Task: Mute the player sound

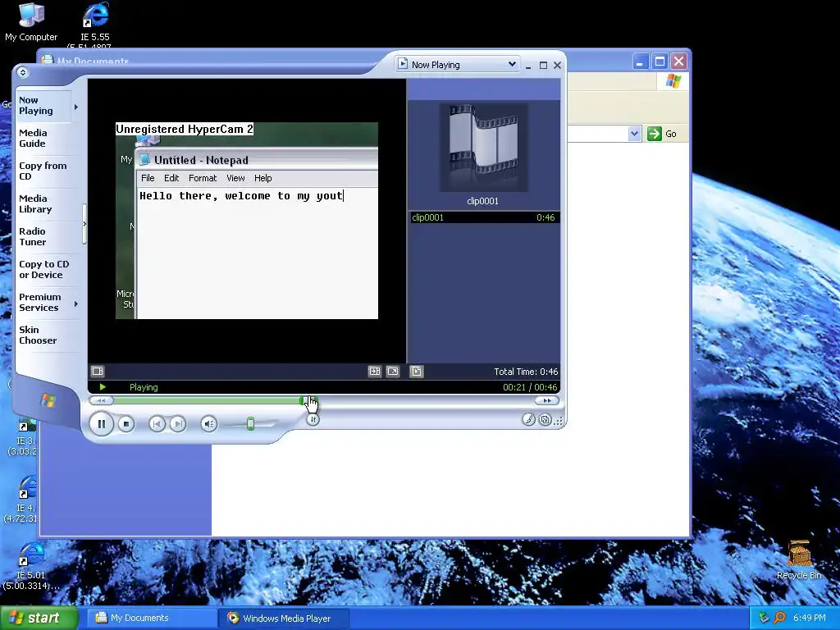Action: (x=209, y=424)
